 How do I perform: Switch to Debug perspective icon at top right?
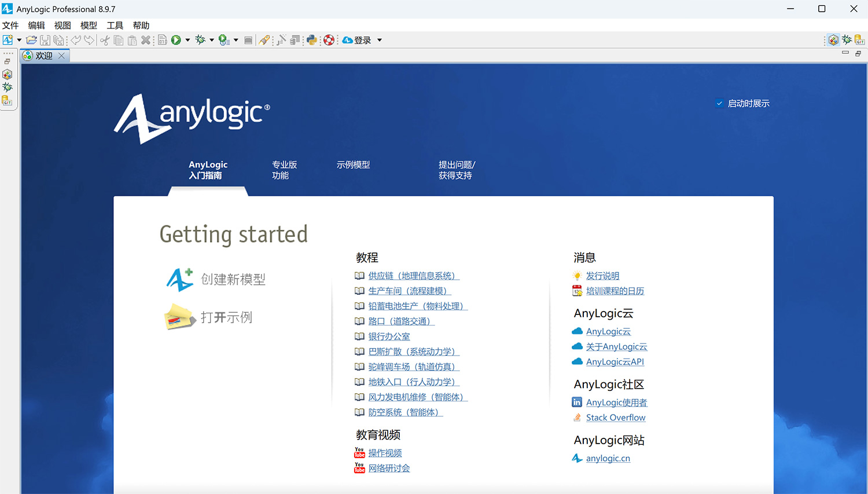[x=847, y=40]
